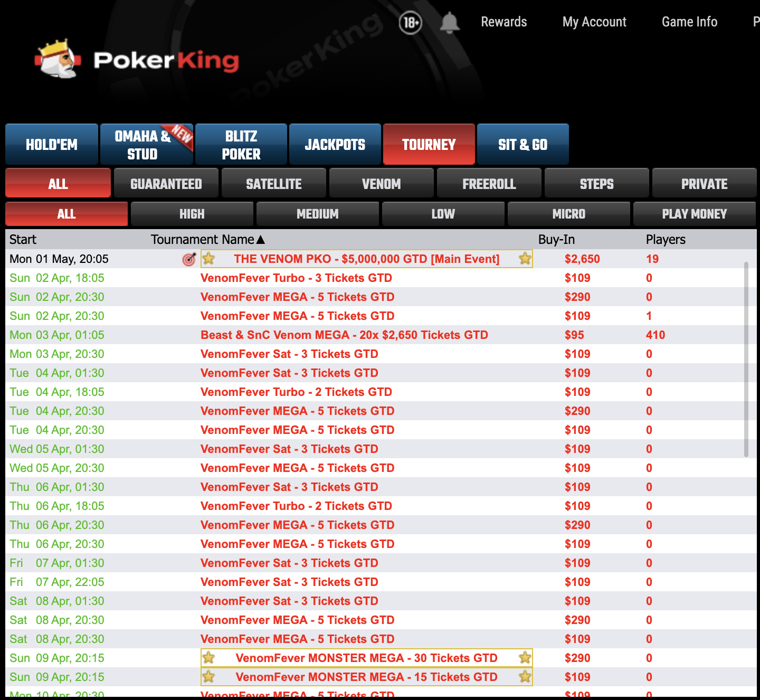
Task: Click right star on Venom PKO Main Event
Action: 525,259
